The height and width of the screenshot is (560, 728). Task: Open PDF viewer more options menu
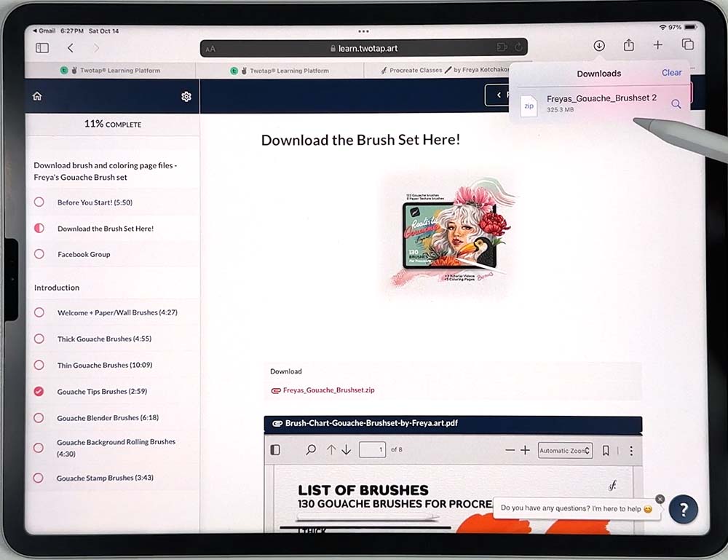point(631,451)
